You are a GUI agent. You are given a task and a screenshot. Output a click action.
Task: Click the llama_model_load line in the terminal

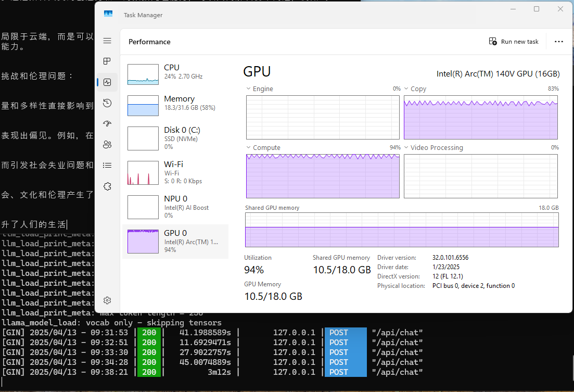point(112,322)
